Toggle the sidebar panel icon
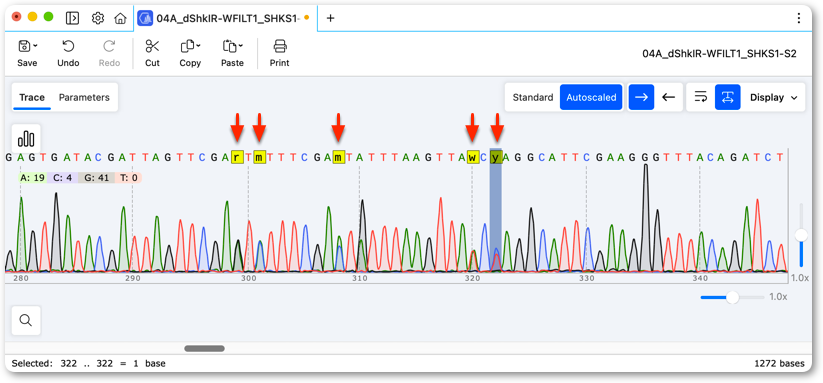The width and height of the screenshot is (823, 383). pyautogui.click(x=72, y=18)
